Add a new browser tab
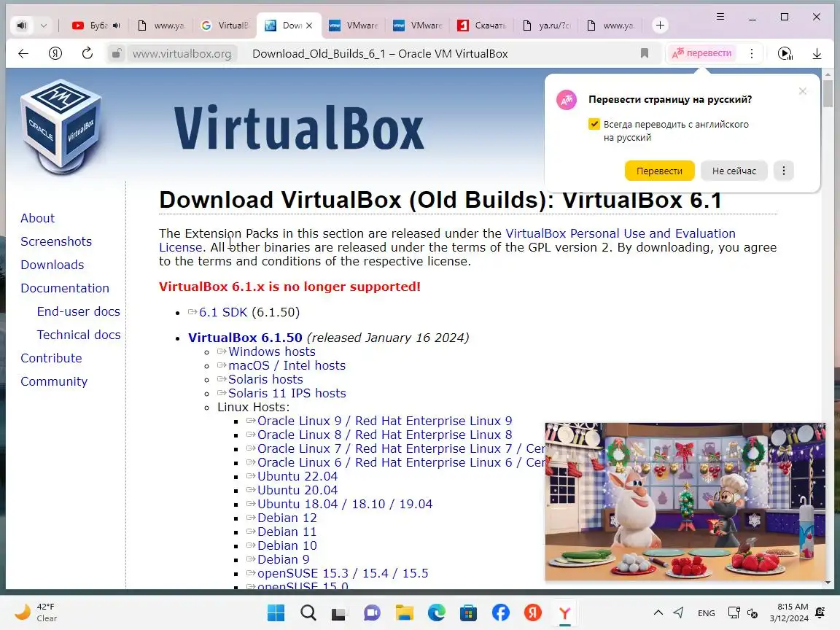The height and width of the screenshot is (630, 840). point(660,26)
